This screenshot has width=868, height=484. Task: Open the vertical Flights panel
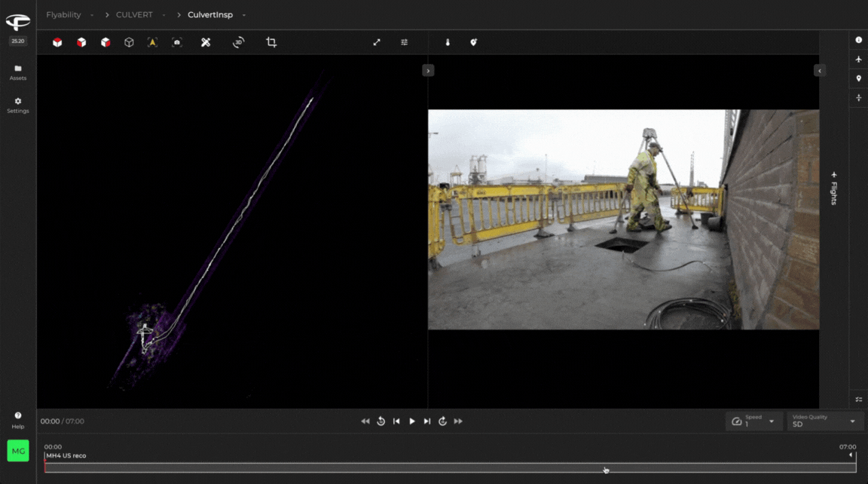coord(834,188)
